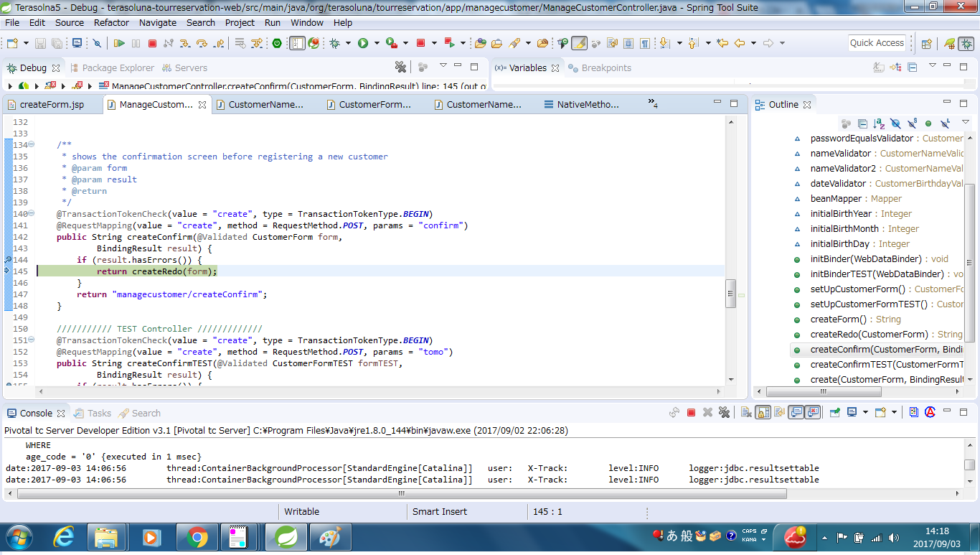This screenshot has height=555, width=980.
Task: Toggle Hide Static Members in Outline
Action: 912,123
